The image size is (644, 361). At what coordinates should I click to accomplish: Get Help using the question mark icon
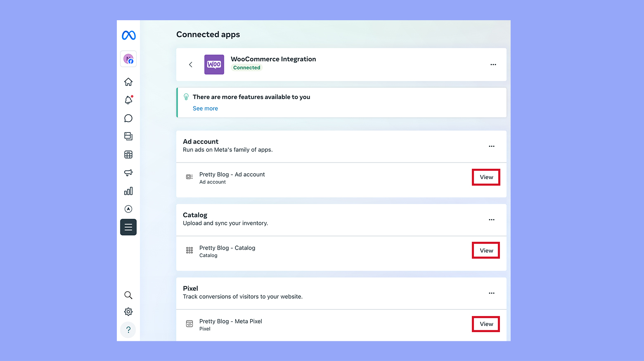pos(128,330)
